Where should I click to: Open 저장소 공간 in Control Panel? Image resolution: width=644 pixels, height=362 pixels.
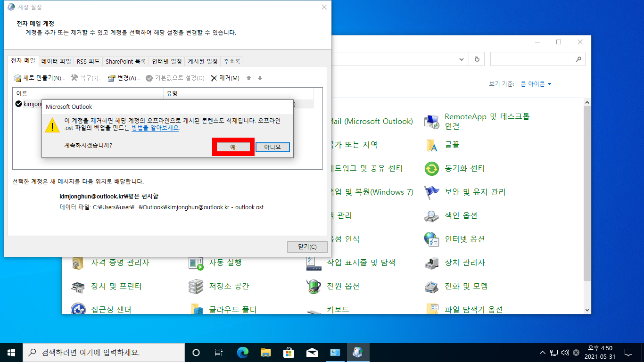point(219,286)
